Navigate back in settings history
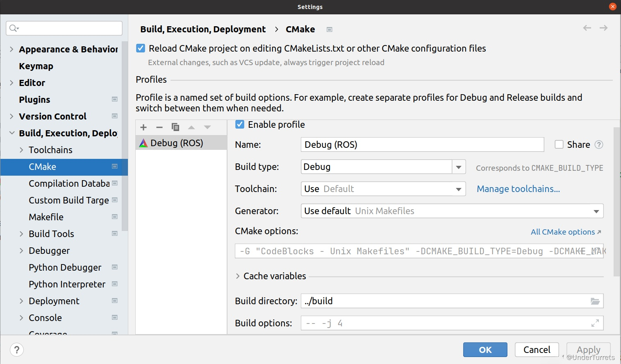Screen dimensions: 621x364 click(587, 28)
